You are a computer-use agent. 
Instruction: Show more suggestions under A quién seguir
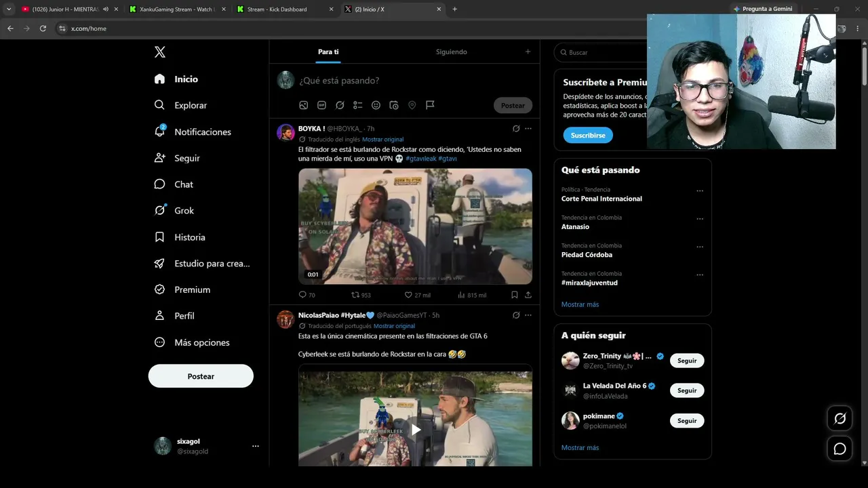pos(580,447)
